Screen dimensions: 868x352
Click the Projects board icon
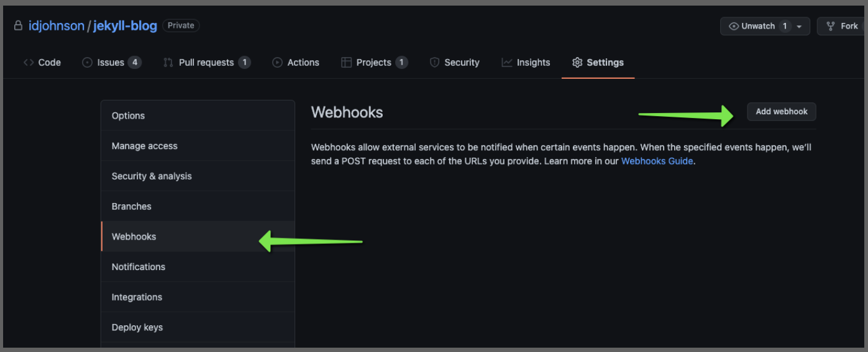pyautogui.click(x=347, y=62)
